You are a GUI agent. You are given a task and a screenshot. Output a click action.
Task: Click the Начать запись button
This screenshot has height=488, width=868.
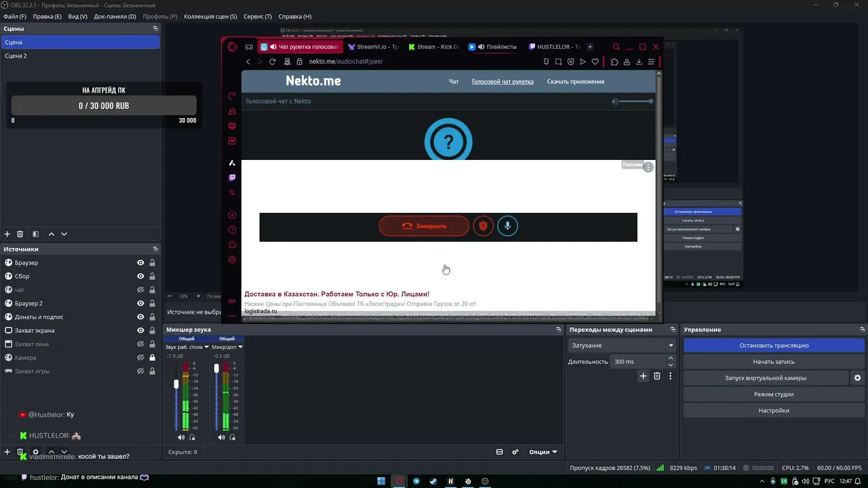tap(774, 362)
